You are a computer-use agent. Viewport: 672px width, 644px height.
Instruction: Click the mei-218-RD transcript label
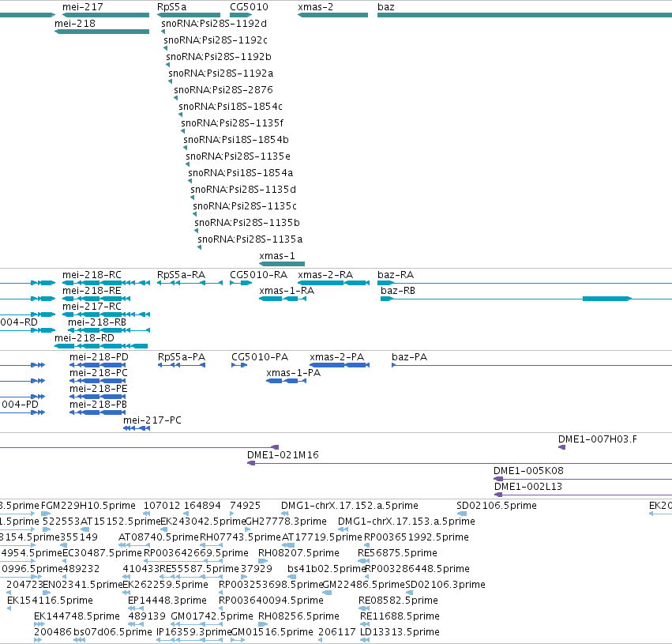pyautogui.click(x=84, y=338)
